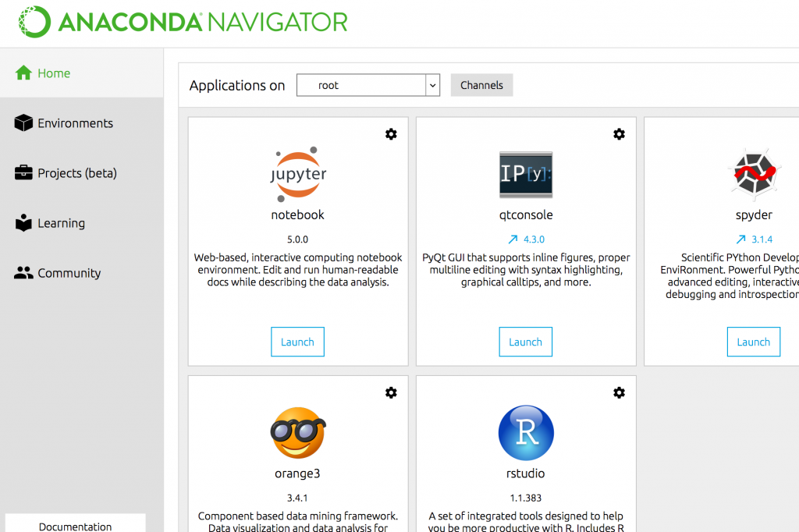Click the 'qtconsole' app title
Viewport: 799px width, 532px height.
point(526,215)
